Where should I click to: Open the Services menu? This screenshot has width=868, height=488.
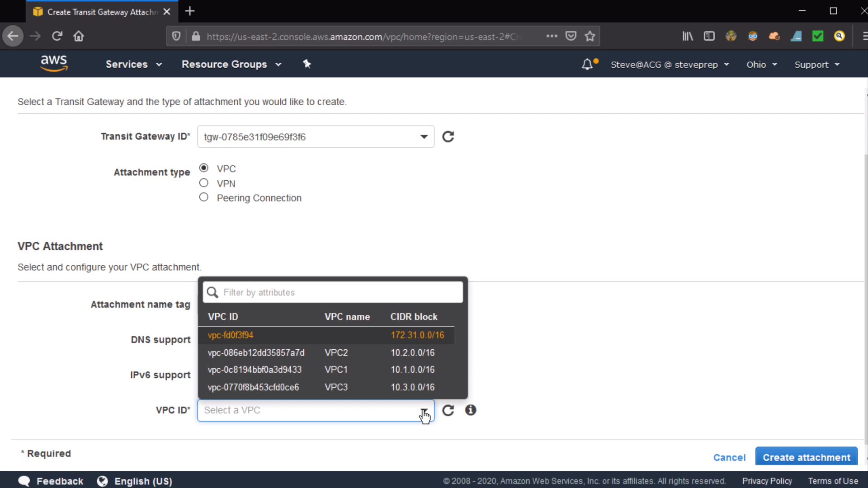point(133,64)
